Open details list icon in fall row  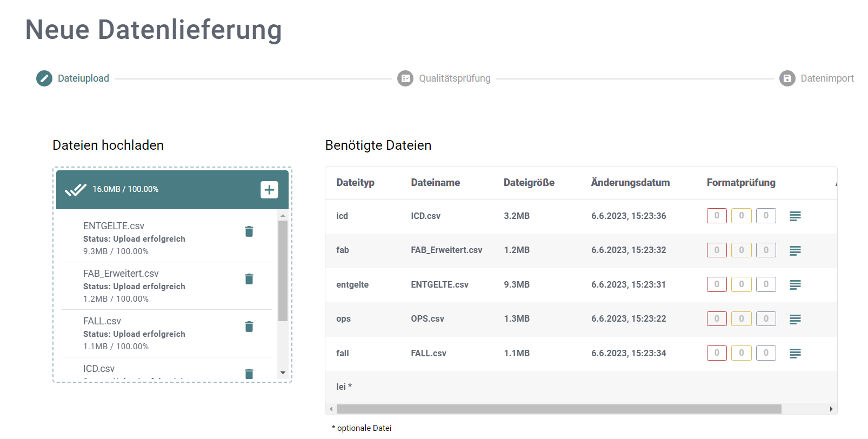[x=795, y=354]
